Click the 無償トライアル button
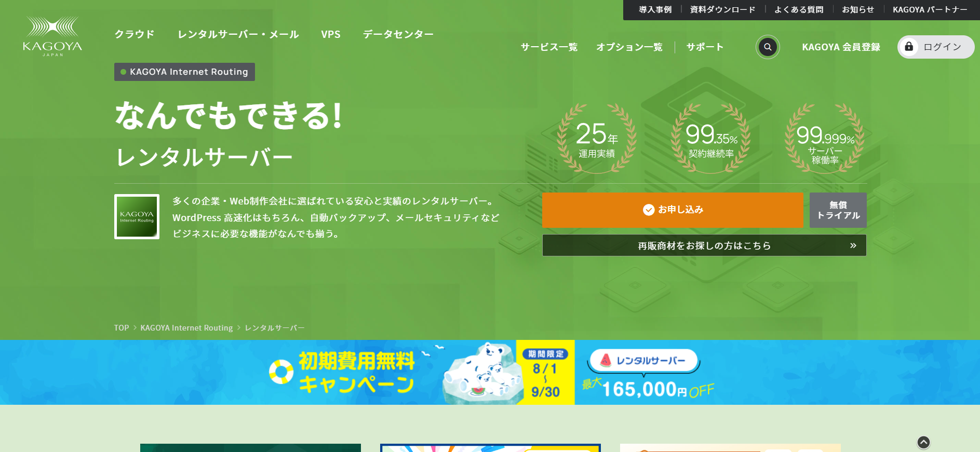The height and width of the screenshot is (452, 980). tap(838, 210)
